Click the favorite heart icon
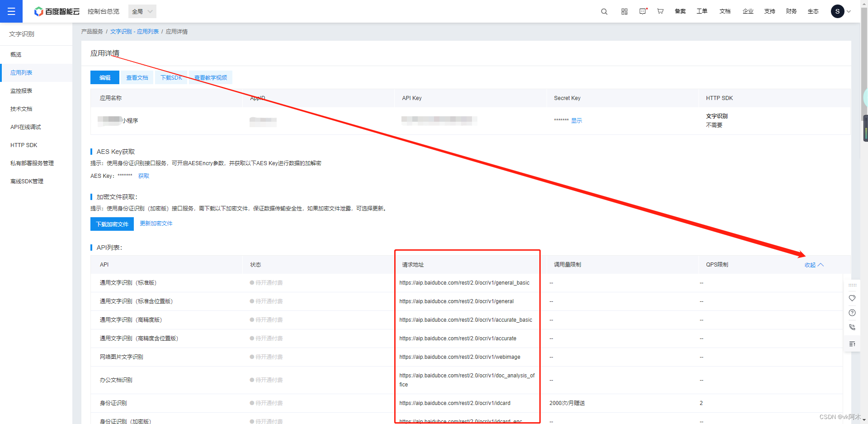This screenshot has height=424, width=868. coord(852,298)
